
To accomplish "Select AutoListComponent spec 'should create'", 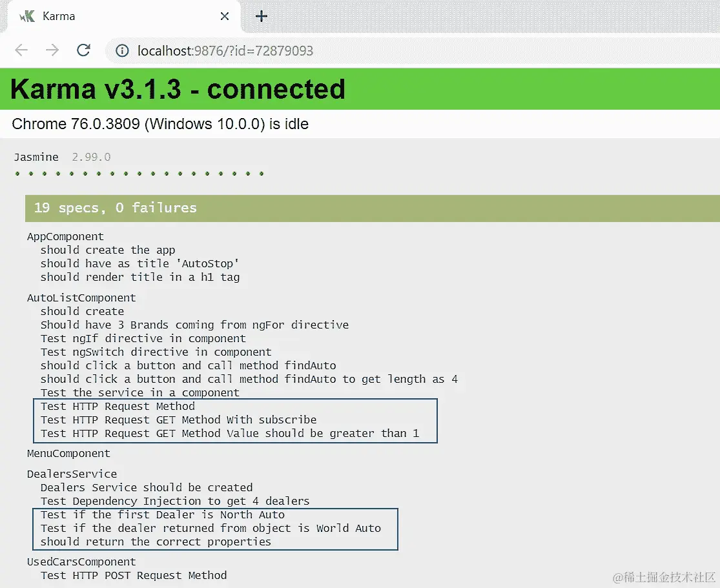I will click(82, 311).
